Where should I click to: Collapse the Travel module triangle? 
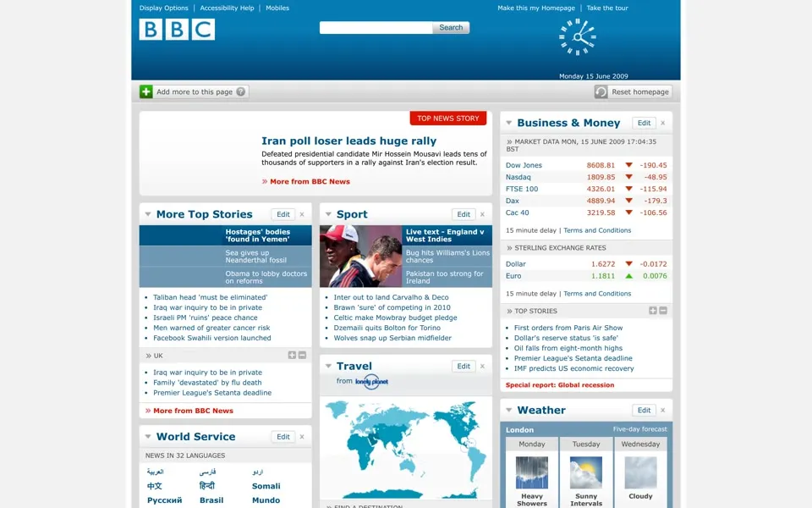click(328, 366)
